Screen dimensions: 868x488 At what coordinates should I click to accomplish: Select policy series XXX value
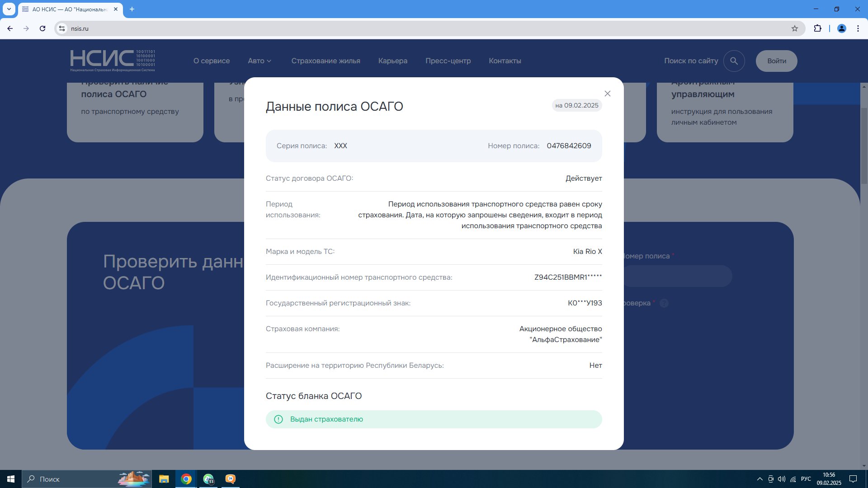pos(340,145)
